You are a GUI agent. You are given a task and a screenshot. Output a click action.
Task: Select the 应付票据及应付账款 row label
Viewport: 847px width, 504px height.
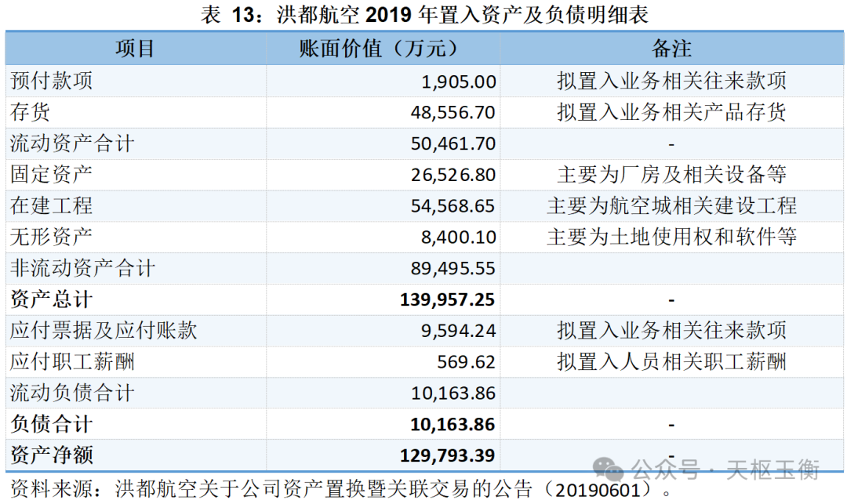103,331
